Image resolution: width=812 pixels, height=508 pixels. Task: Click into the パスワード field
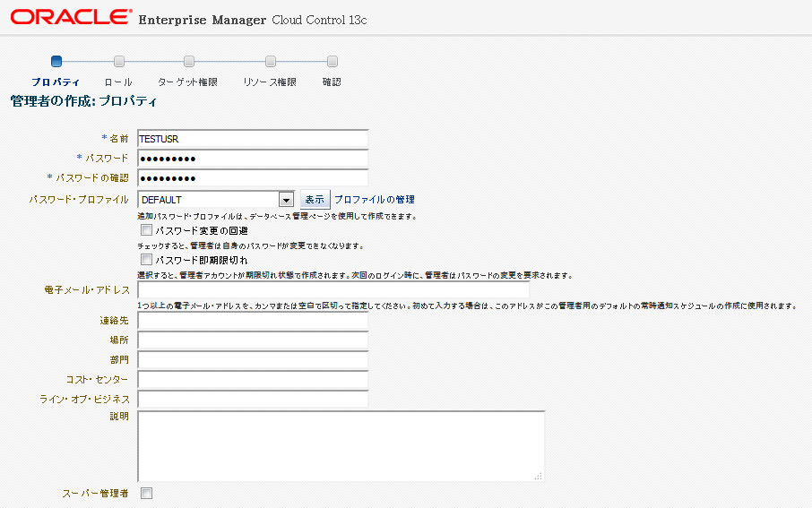tap(253, 159)
